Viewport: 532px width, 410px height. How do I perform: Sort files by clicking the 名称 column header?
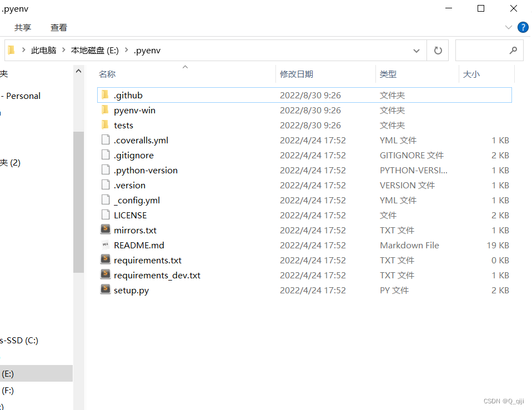tap(107, 74)
